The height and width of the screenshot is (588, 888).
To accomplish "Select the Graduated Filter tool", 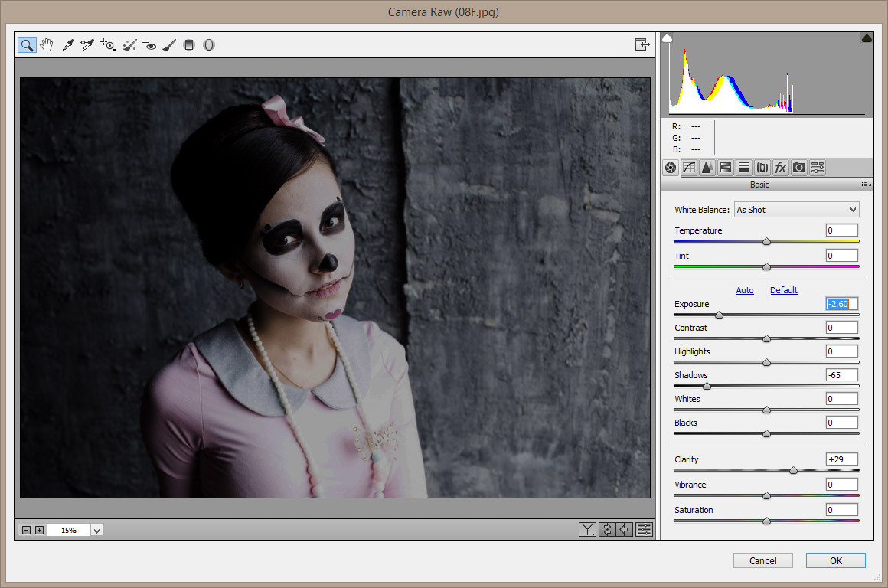I will tap(189, 45).
